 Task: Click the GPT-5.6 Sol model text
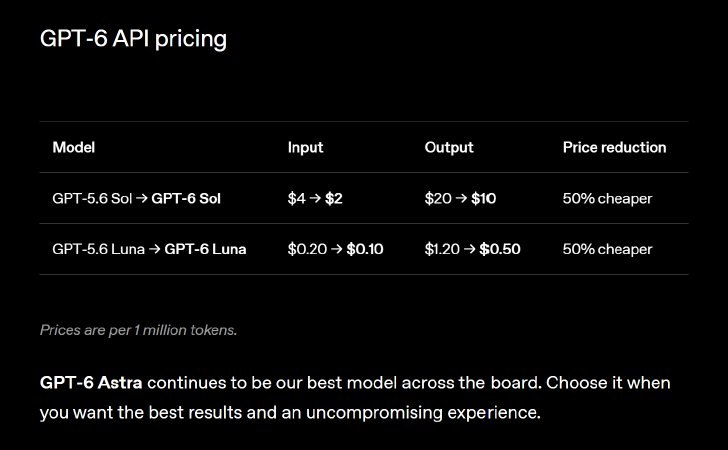[92, 198]
